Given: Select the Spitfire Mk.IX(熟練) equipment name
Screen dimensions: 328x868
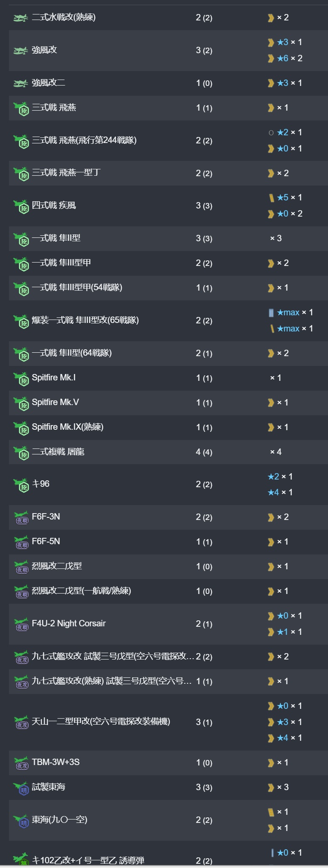Looking at the screenshot, I should tap(68, 427).
